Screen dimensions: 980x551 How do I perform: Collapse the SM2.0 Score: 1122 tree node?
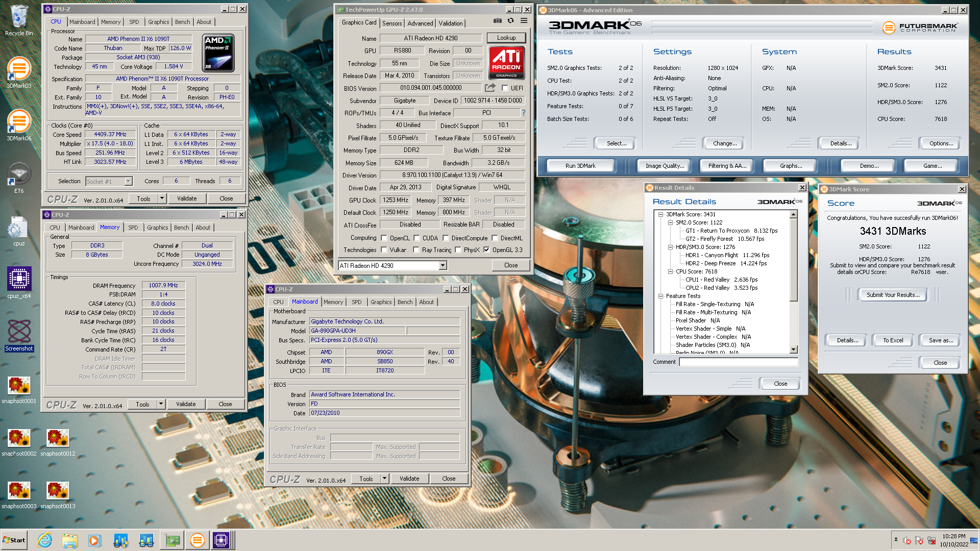pos(670,222)
